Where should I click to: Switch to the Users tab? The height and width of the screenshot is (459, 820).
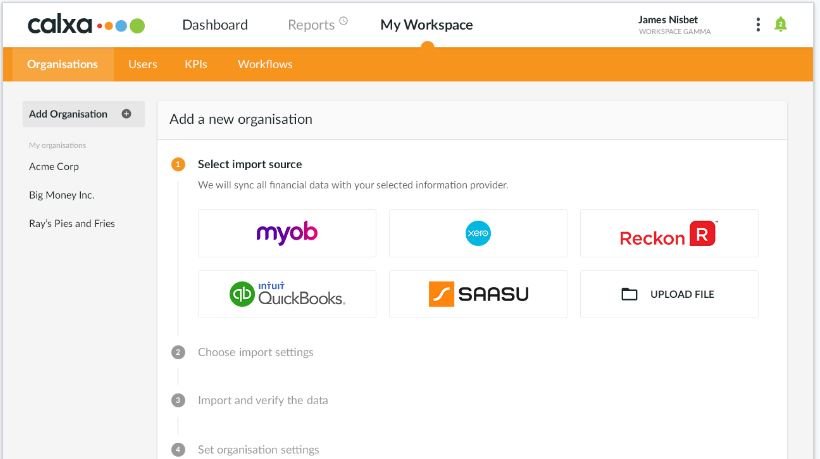tap(143, 64)
